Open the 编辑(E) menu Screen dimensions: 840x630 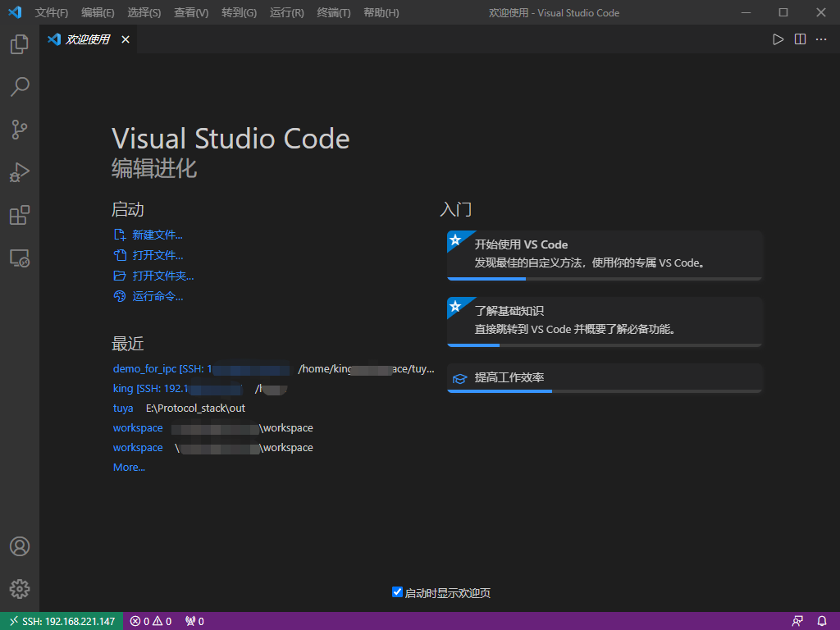tap(98, 12)
